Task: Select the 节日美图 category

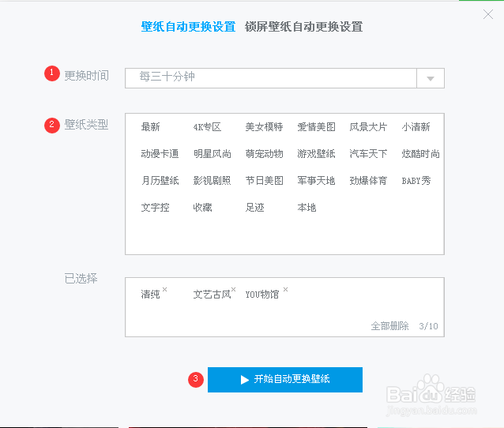Action: 264,181
